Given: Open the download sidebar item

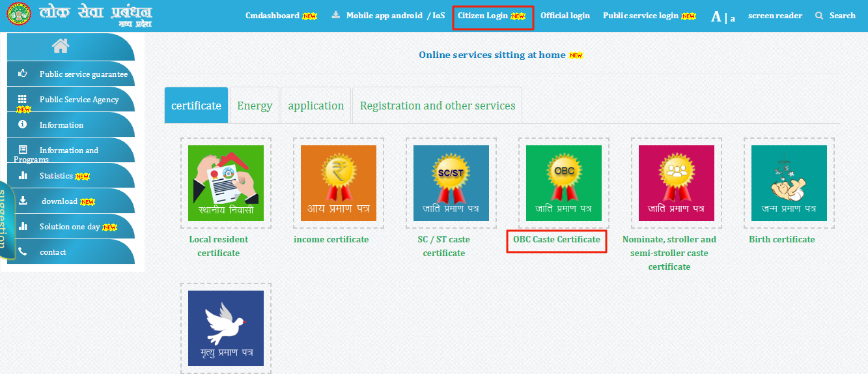Looking at the screenshot, I should click(71, 201).
